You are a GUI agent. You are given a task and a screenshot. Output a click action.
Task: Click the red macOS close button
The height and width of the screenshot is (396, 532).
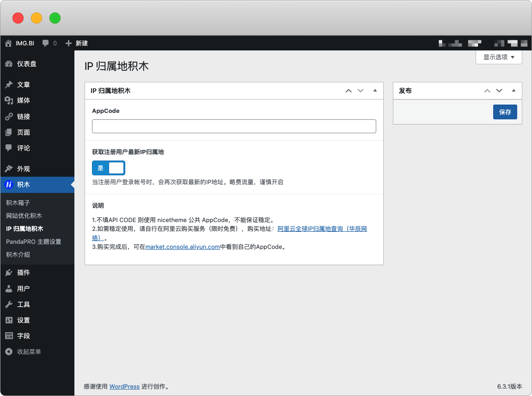point(18,18)
